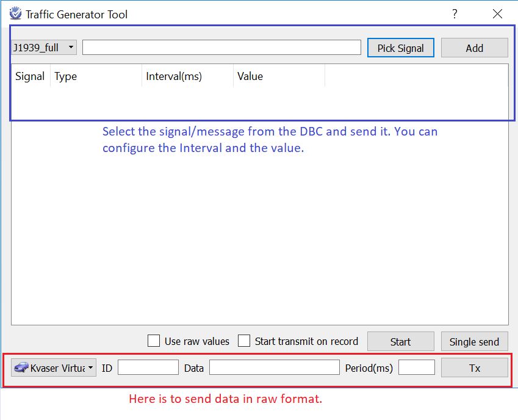518x420 pixels.
Task: Click the Data input field
Action: point(275,367)
